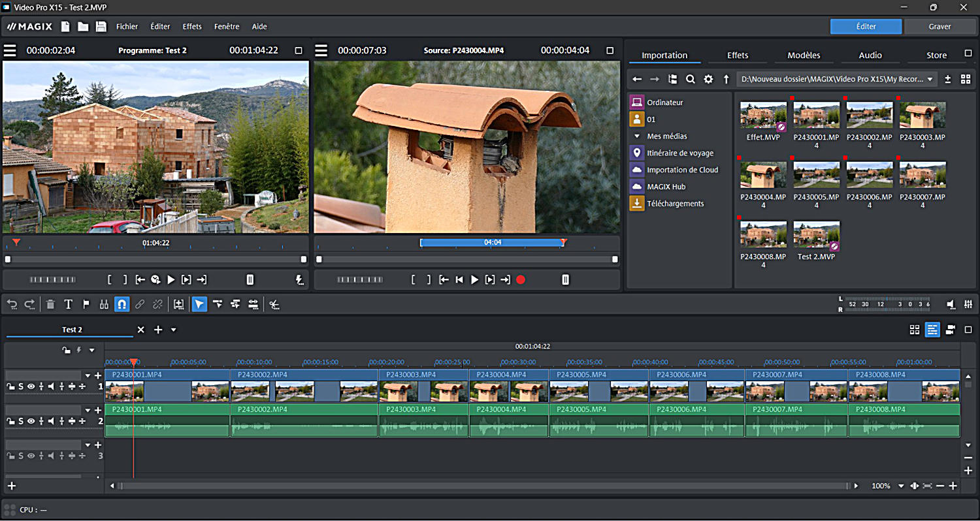The image size is (980, 521).
Task: Open the Aide menu
Action: [x=259, y=27]
